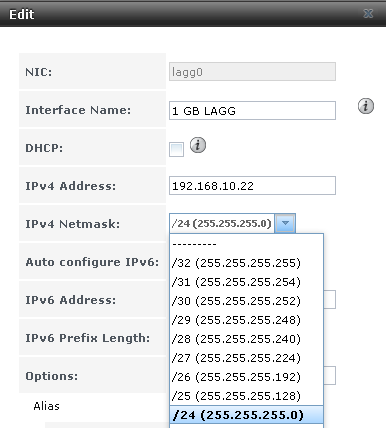Select /26 (255.255.255.192) option

pos(246,377)
